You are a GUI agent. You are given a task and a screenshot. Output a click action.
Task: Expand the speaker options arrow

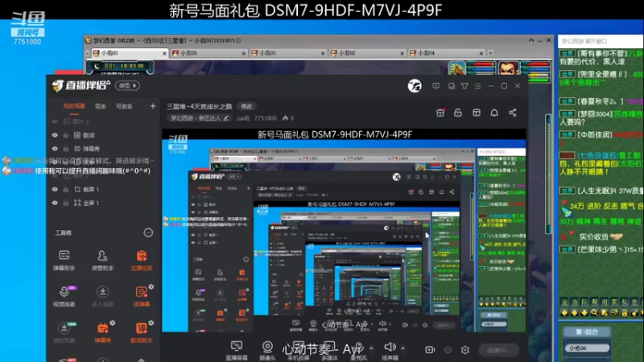click(403, 348)
